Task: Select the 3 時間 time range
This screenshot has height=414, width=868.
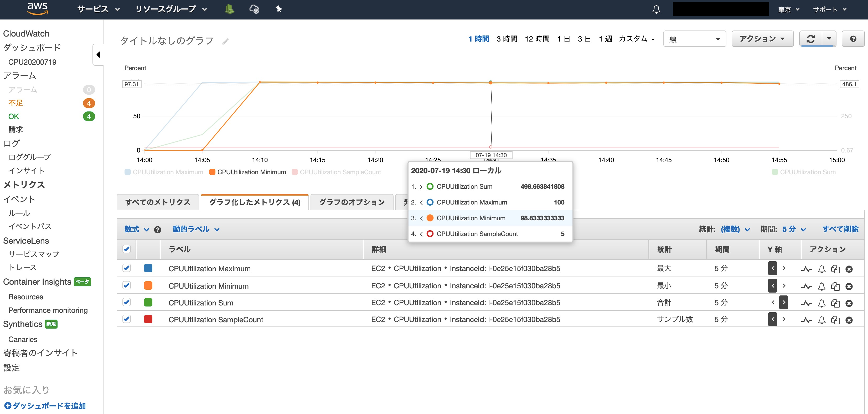Action: tap(507, 39)
